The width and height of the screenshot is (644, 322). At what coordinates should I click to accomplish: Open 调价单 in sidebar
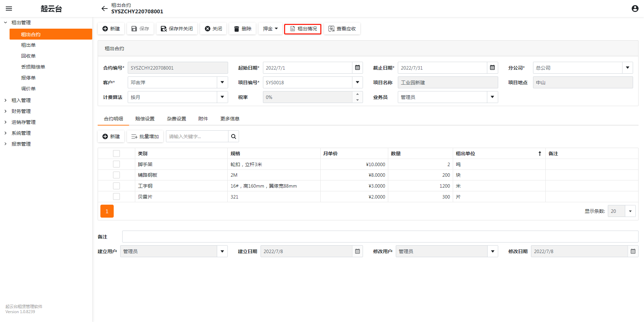pyautogui.click(x=28, y=89)
